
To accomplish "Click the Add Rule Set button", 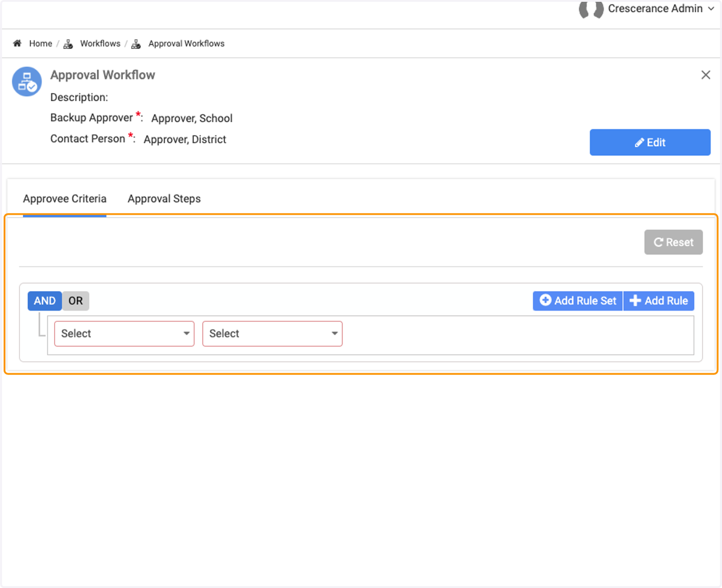I will [x=578, y=301].
